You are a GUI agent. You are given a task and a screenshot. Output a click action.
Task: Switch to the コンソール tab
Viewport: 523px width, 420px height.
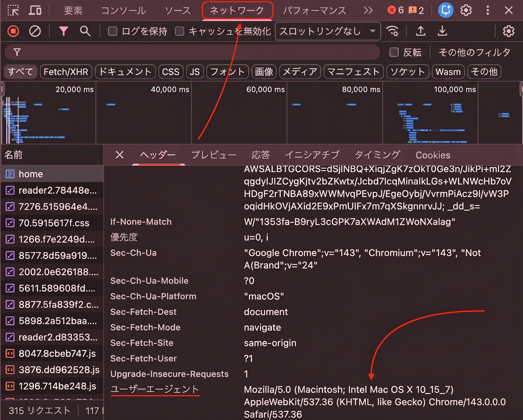tap(123, 10)
